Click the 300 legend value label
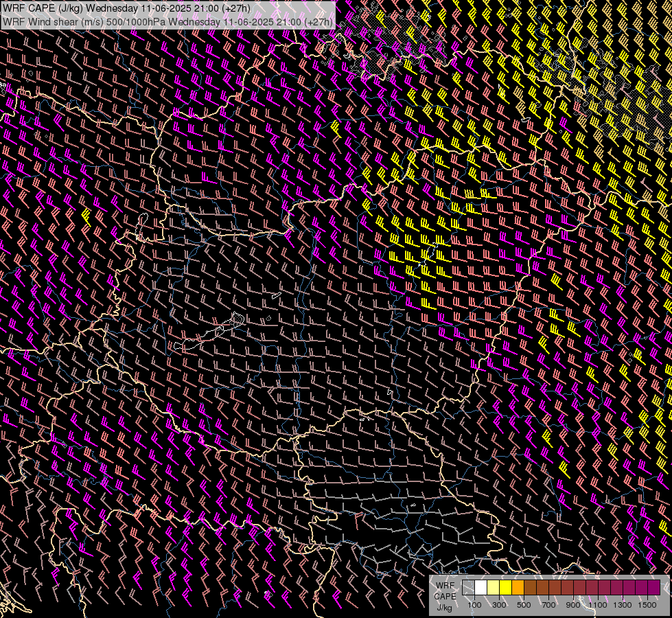Image resolution: width=672 pixels, height=618 pixels. [x=499, y=605]
